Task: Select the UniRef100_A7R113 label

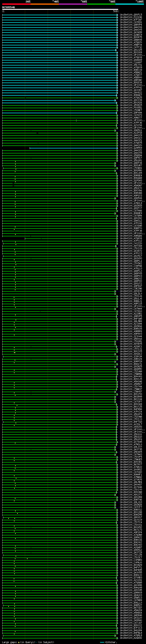Action: (x=131, y=268)
